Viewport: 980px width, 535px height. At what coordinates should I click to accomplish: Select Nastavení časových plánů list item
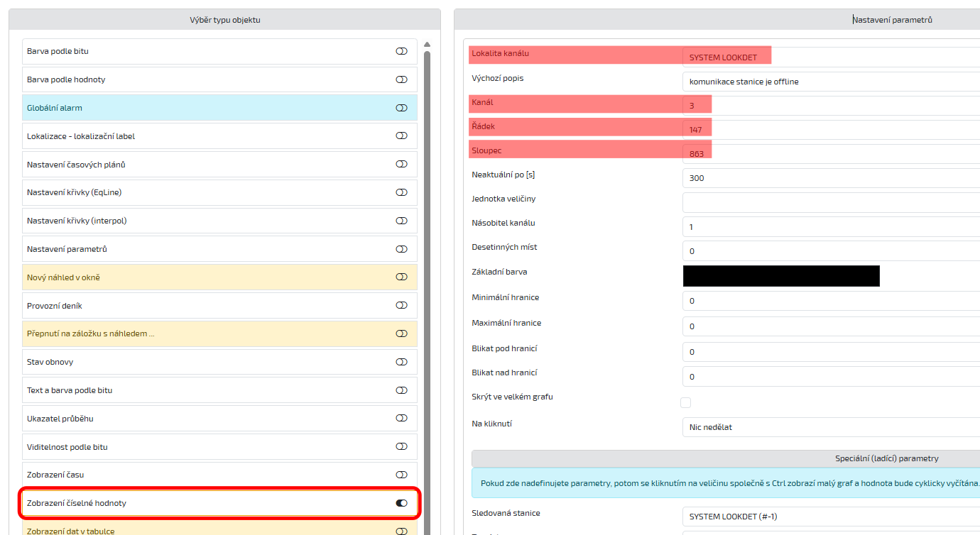213,165
